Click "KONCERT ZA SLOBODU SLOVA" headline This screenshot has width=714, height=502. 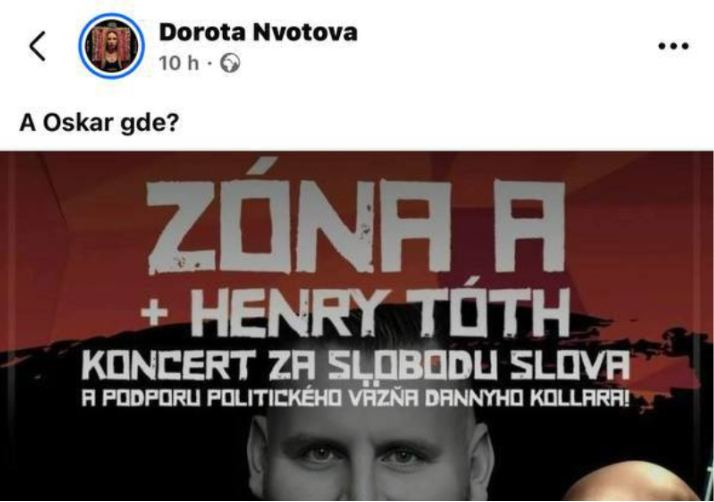(356, 366)
